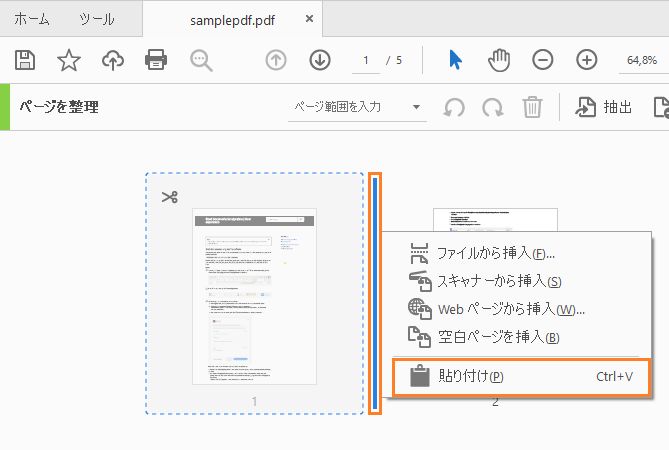
Task: Click the Print icon
Action: 156,60
